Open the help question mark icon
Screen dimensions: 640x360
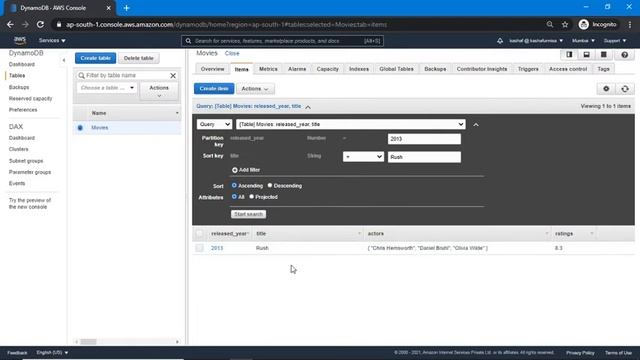(624, 55)
